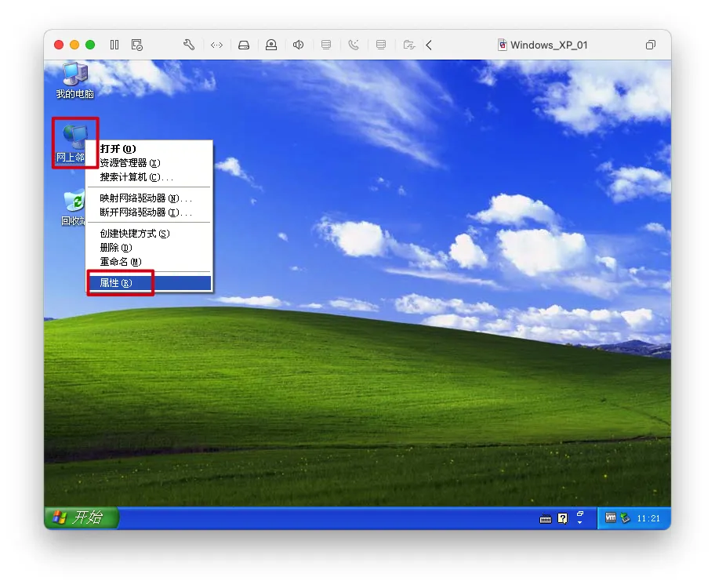Click the VMware Tools vm tray icon
Image resolution: width=715 pixels, height=588 pixels.
[610, 517]
